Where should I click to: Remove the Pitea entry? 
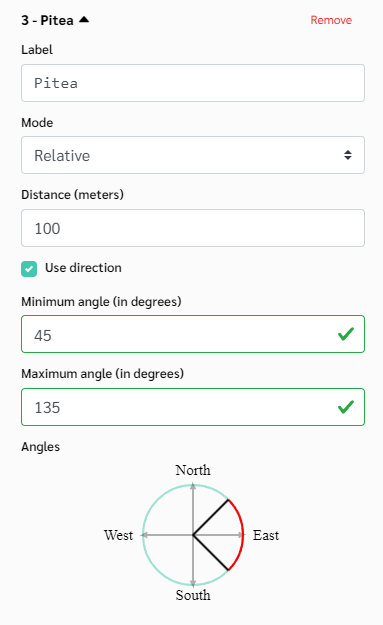tap(331, 20)
